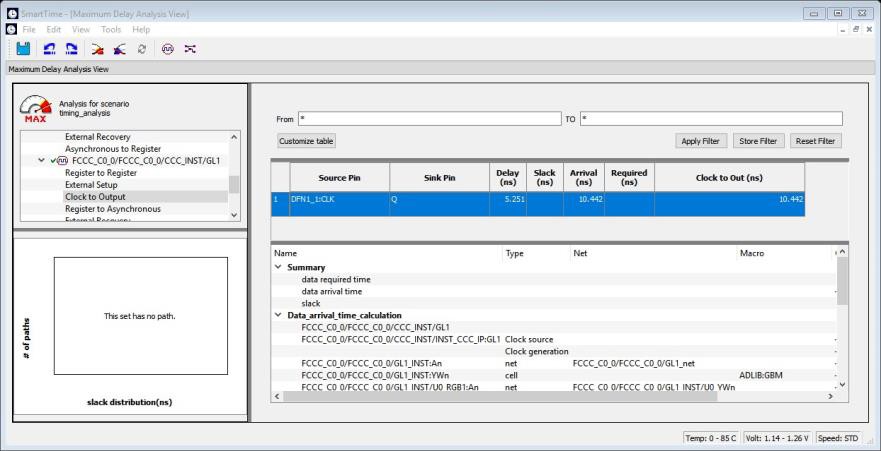Open the Minimum Delay Analysis view icon
Image resolution: width=881 pixels, height=451 pixels.
coord(119,48)
